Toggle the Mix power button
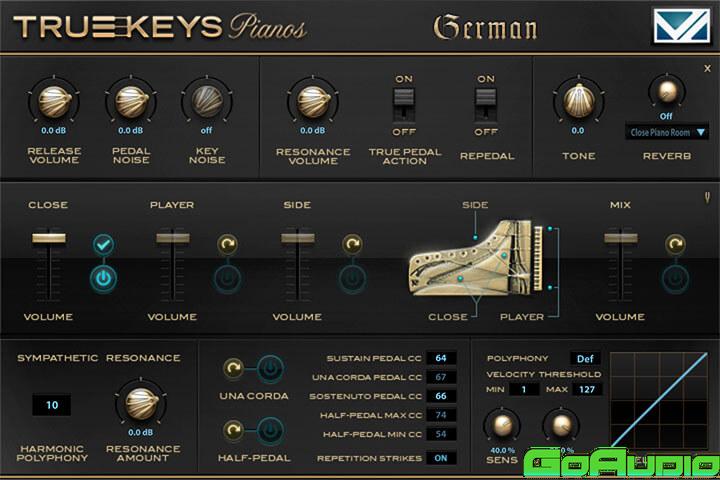 pyautogui.click(x=675, y=278)
